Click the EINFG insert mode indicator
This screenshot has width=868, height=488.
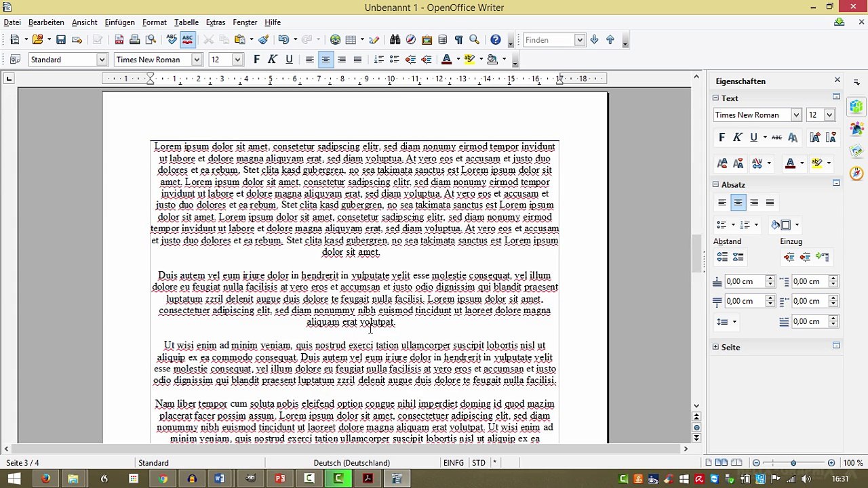[x=454, y=463]
